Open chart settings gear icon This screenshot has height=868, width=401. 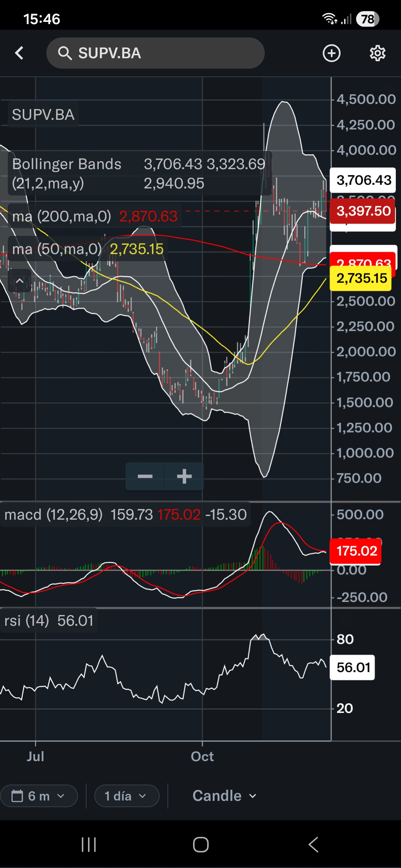coord(378,53)
